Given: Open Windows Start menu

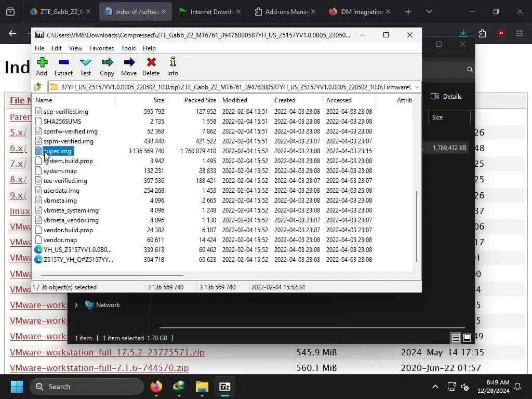Looking at the screenshot, I should click(17, 387).
